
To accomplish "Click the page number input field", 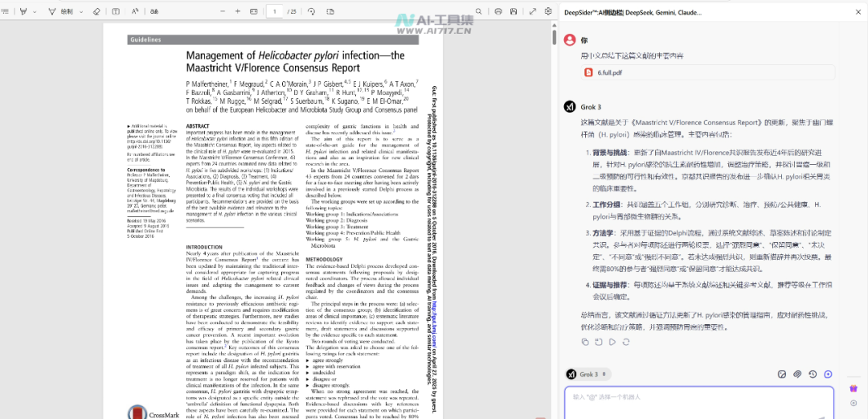I will pos(276,12).
